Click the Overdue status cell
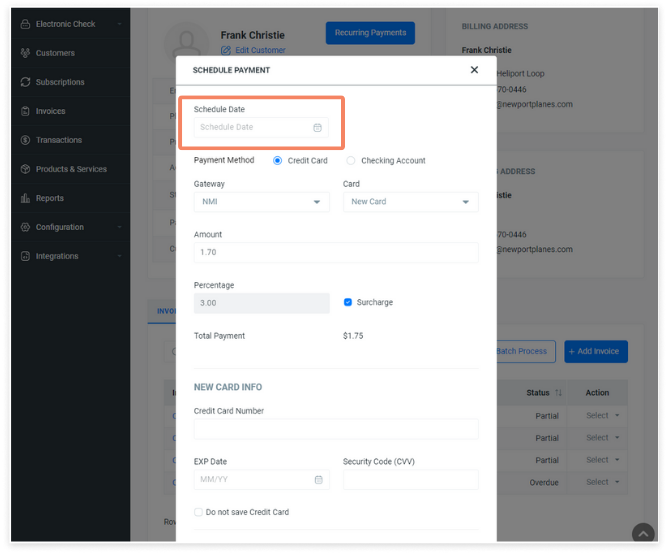Image resolution: width=668 pixels, height=553 pixels. coord(544,482)
